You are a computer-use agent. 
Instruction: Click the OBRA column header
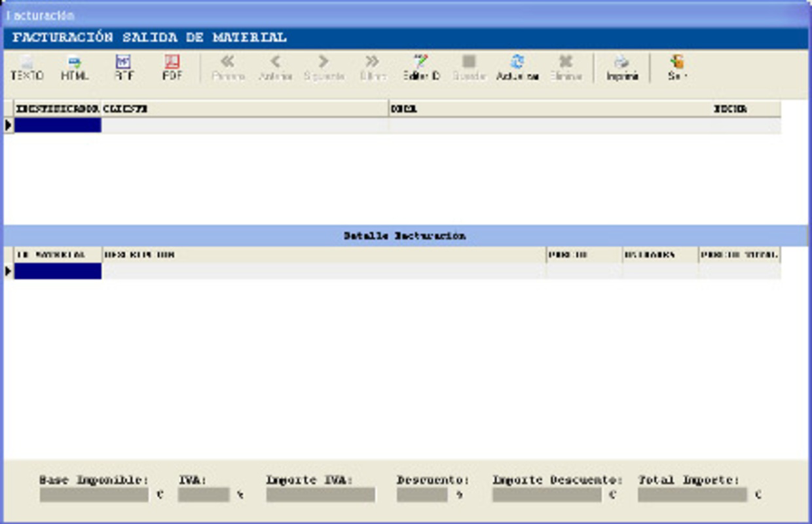(549, 109)
